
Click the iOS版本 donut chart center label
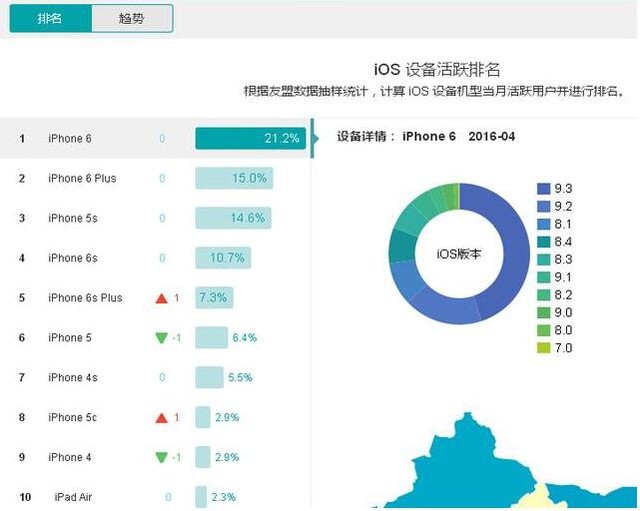[x=459, y=254]
